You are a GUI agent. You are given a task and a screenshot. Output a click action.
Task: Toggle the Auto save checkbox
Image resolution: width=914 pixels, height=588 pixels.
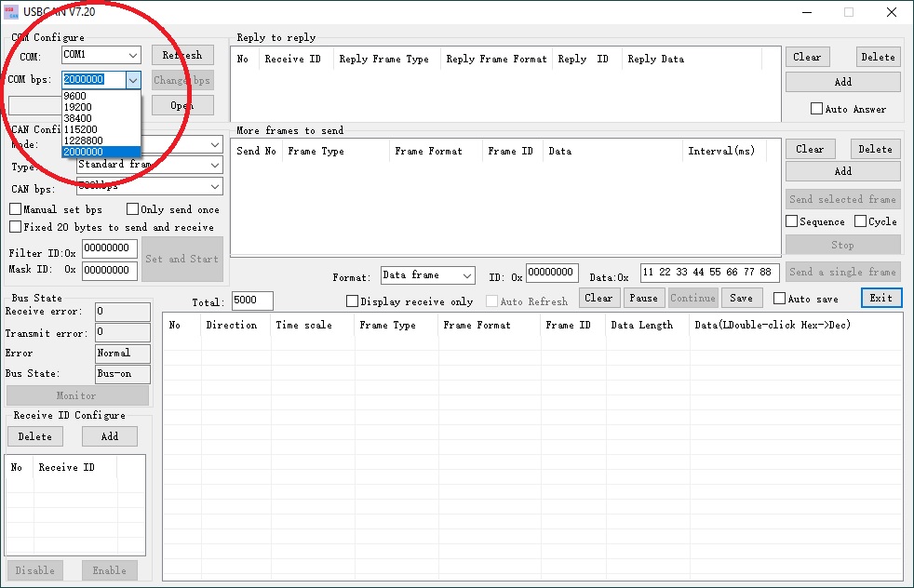pyautogui.click(x=780, y=299)
